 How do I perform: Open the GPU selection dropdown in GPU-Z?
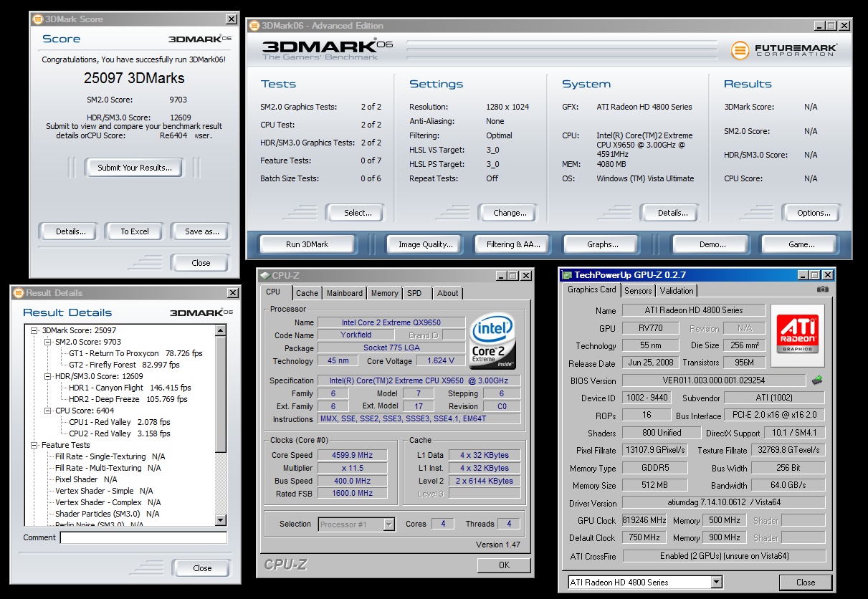coord(715,582)
